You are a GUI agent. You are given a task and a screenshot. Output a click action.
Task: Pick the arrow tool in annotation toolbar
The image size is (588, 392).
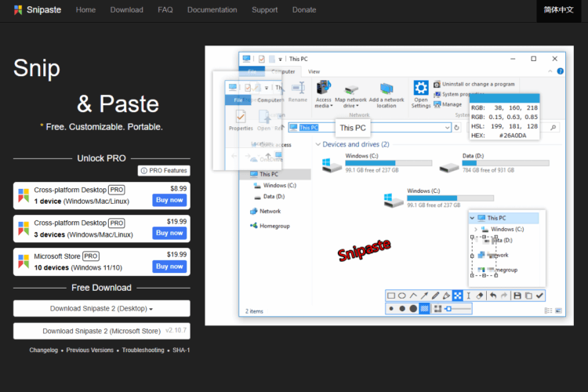pos(424,296)
